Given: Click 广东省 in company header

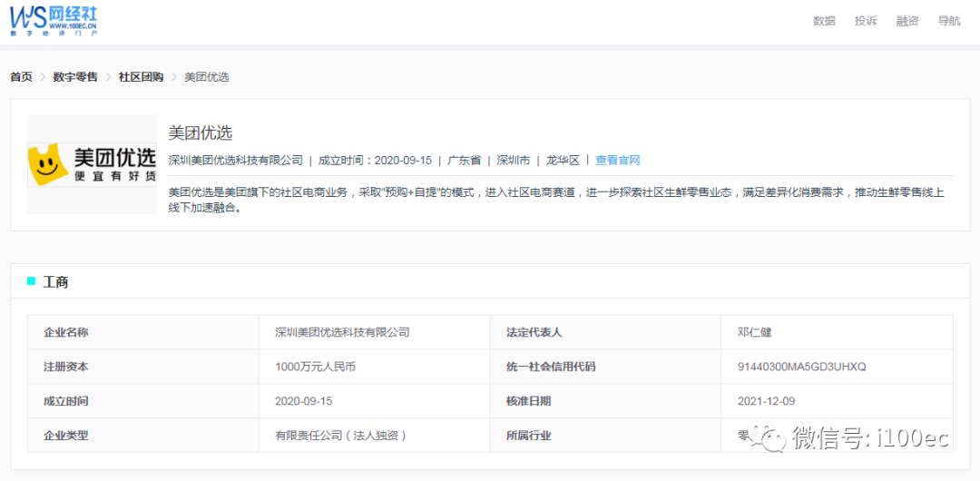Looking at the screenshot, I should tap(465, 160).
